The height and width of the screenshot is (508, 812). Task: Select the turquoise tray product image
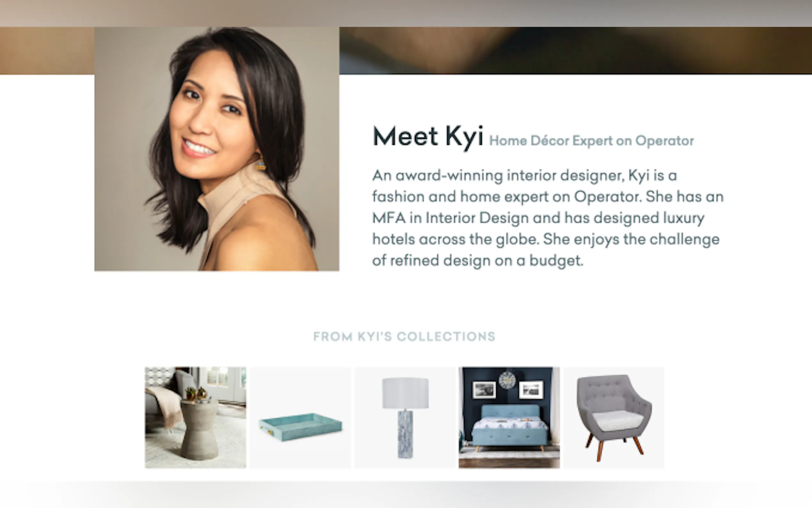(x=300, y=417)
